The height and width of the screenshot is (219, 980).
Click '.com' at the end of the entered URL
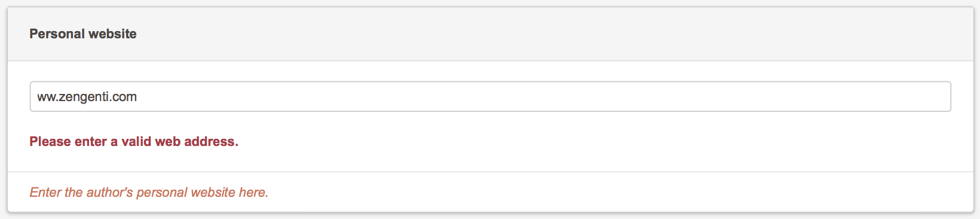pyautogui.click(x=124, y=97)
